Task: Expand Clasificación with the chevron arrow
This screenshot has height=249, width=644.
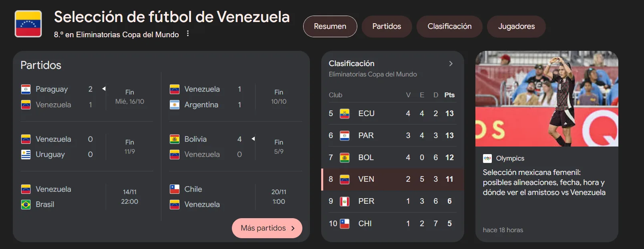Action: click(451, 64)
